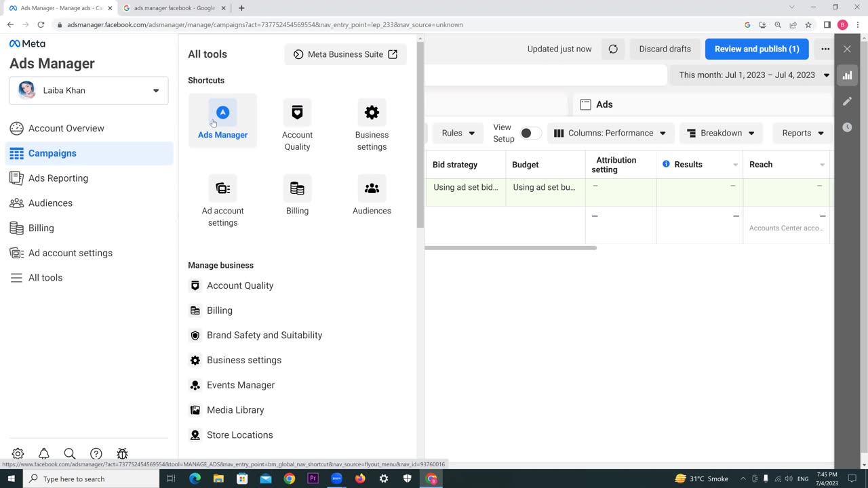Click the settings gear icon at bottom left
Image resolution: width=868 pixels, height=488 pixels.
[x=18, y=453]
